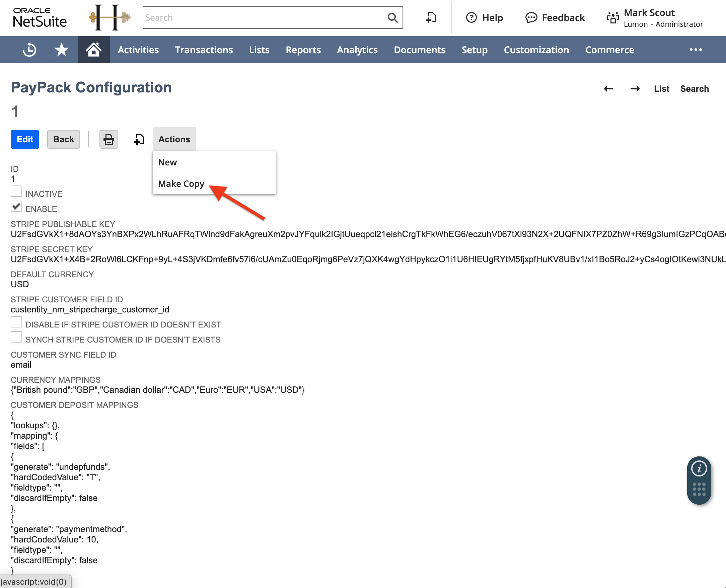Expand the three-dot overflow navigation menu
Viewport: 726px width, 588px height.
click(696, 50)
